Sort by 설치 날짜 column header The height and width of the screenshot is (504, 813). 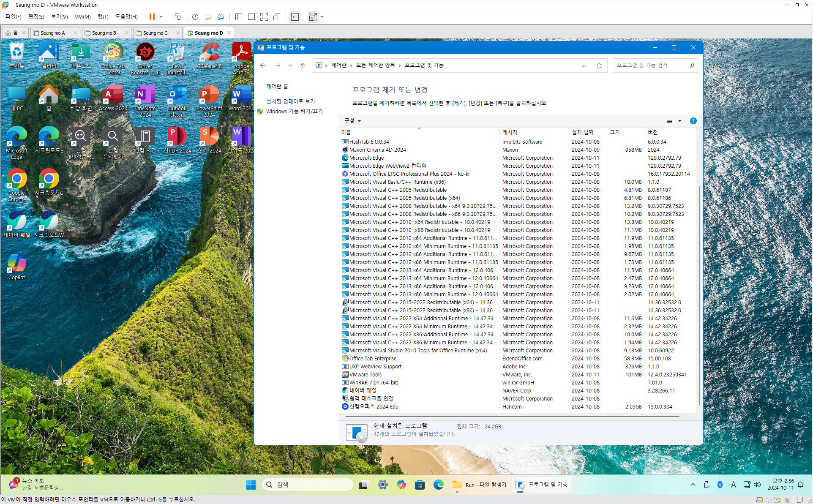(583, 132)
